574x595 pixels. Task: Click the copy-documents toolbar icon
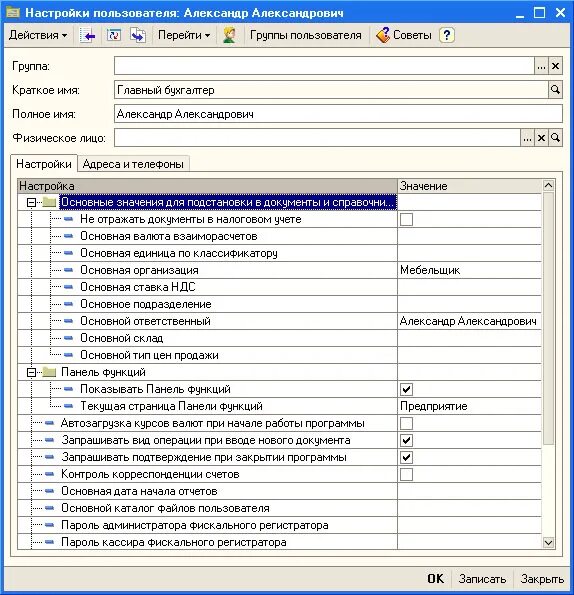138,35
